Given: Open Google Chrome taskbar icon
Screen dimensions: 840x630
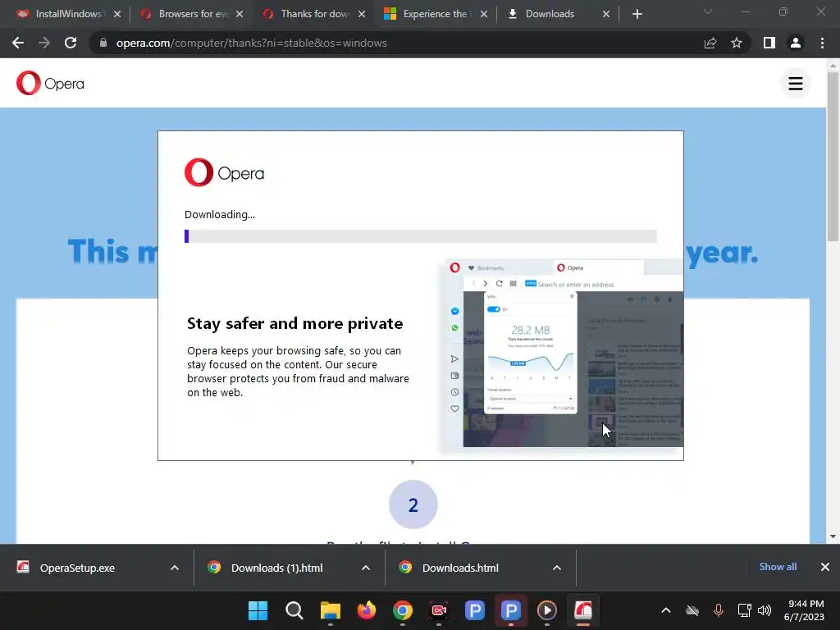Looking at the screenshot, I should [403, 610].
